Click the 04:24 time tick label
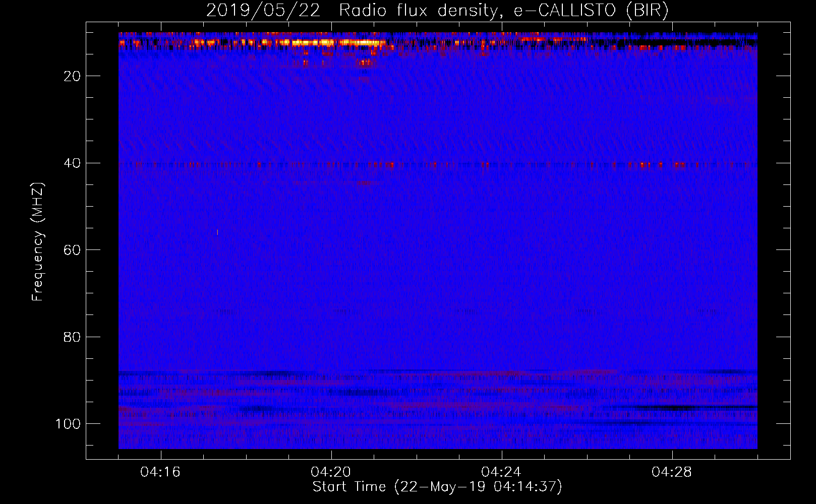Viewport: 816px width, 504px height. click(501, 472)
